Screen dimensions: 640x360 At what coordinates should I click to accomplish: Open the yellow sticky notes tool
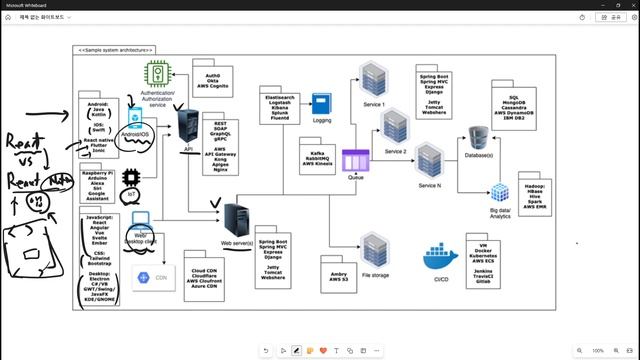[310, 351]
